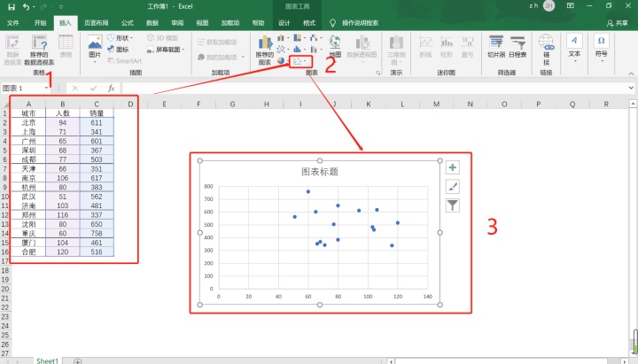The image size is (638, 364).
Task: Open the 帮助 tab
Action: tap(258, 23)
